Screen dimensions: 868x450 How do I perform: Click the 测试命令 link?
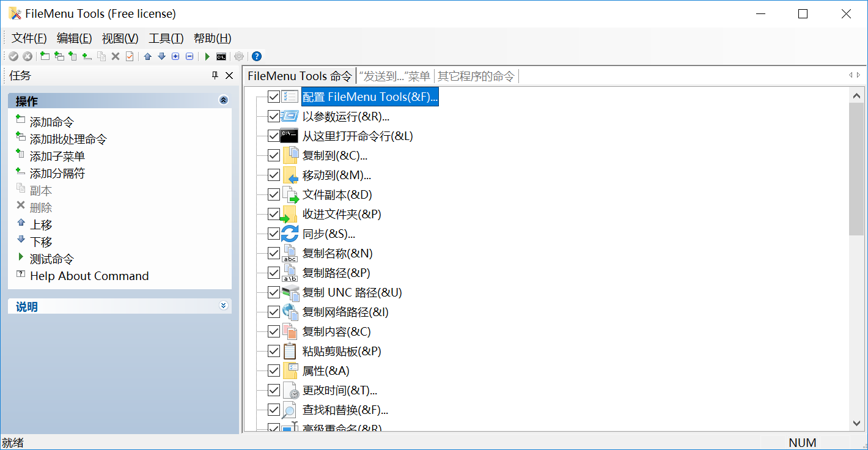52,259
